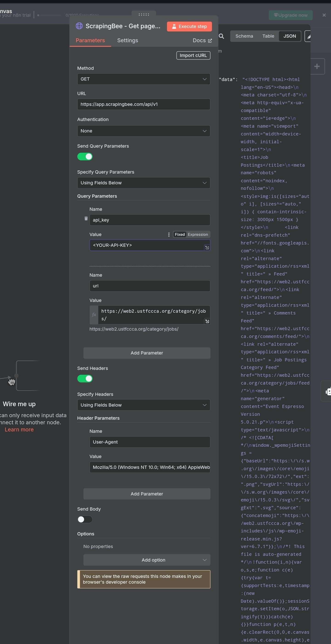Toggle Send Headers switch
331x644 pixels.
click(85, 379)
